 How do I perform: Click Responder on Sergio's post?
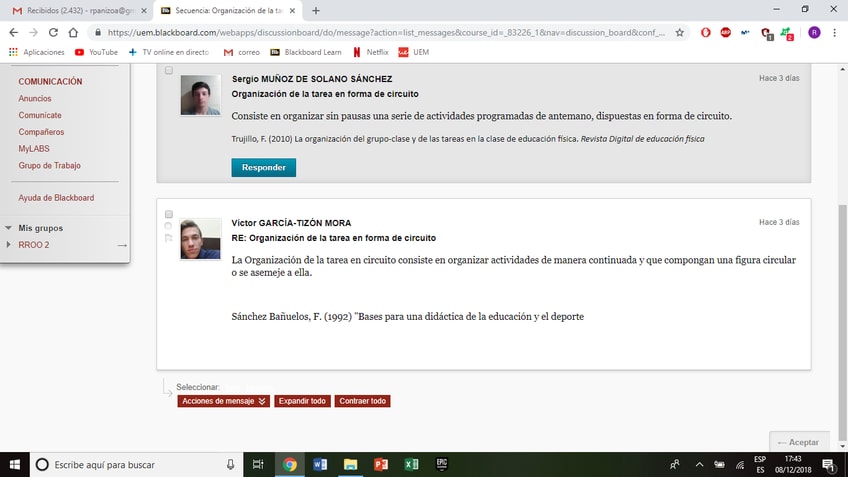[263, 168]
